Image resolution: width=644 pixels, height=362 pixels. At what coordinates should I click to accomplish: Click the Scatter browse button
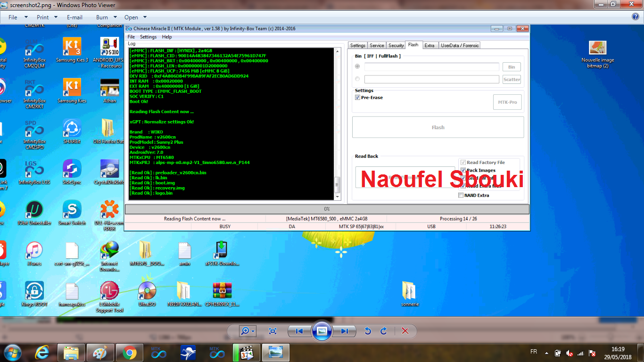512,79
